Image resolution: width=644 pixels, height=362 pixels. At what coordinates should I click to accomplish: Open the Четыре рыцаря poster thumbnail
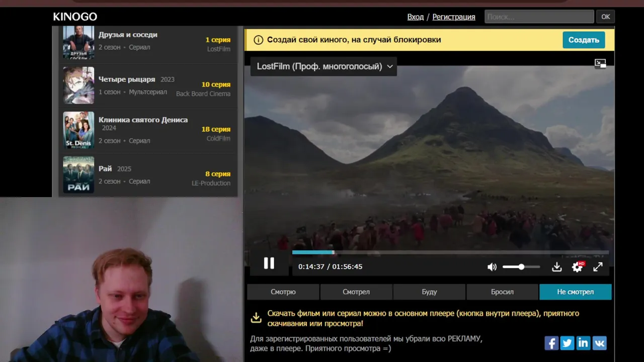(78, 85)
